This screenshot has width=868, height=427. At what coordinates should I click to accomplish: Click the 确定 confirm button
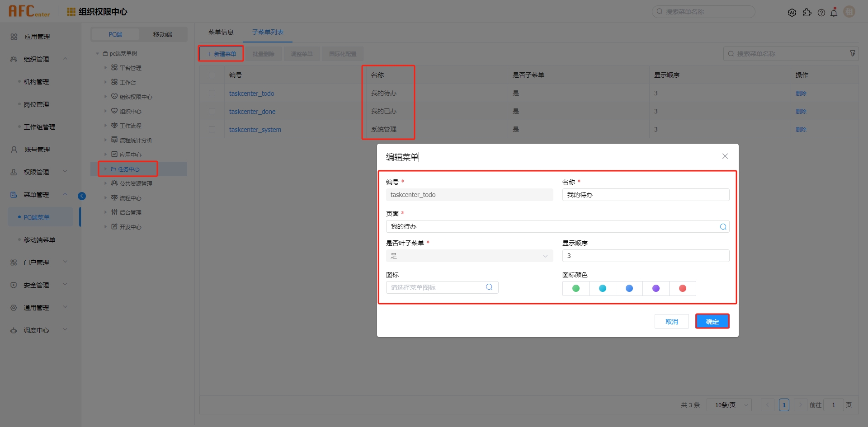(712, 321)
